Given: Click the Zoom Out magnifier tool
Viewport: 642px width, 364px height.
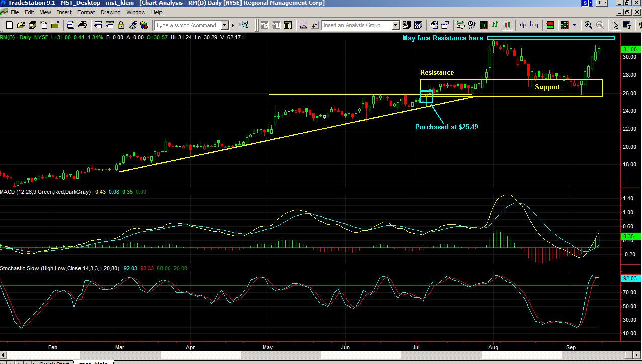Looking at the screenshot, I should (x=600, y=25).
